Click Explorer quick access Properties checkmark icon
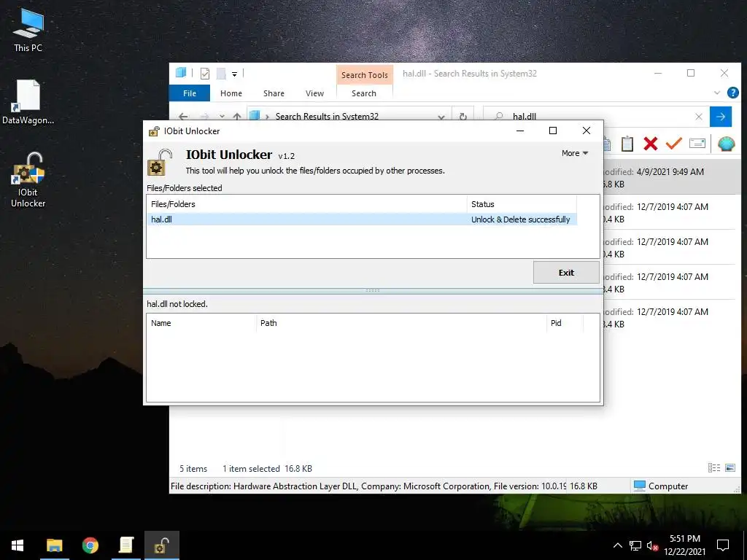747x560 pixels. click(205, 74)
